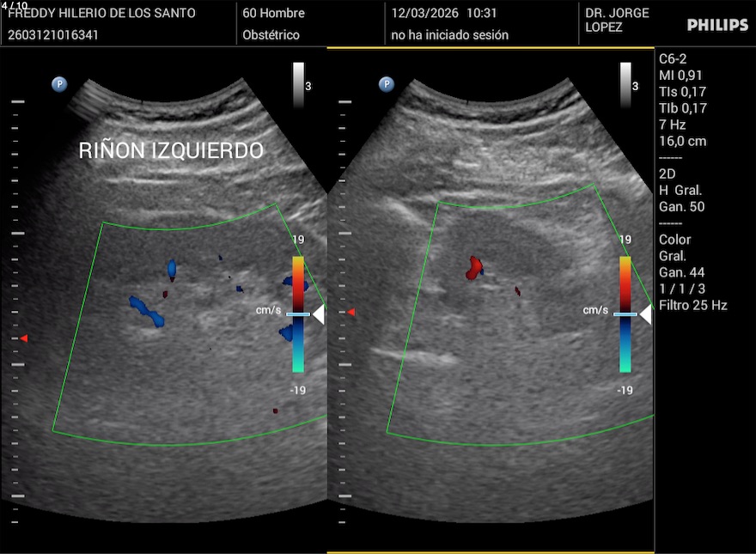Click the patient name FREDDY HILERIO field
This screenshot has width=756, height=554.
point(101,14)
